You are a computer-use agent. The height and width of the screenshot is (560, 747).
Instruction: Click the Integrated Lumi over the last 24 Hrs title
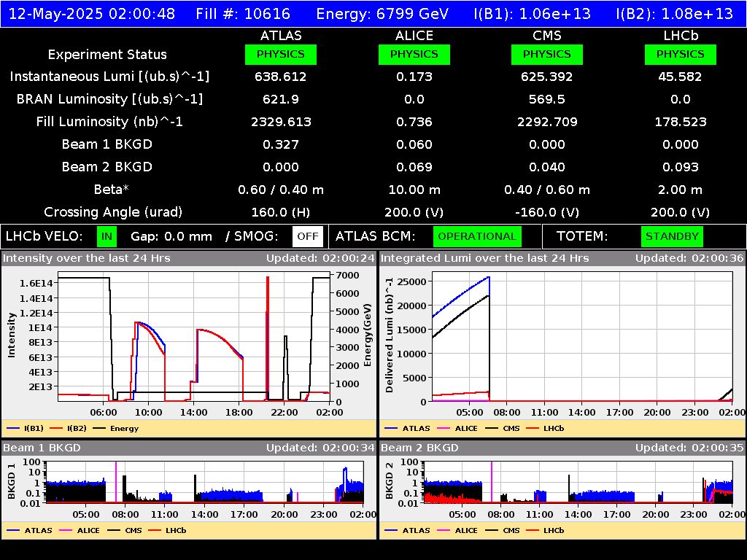(x=485, y=259)
